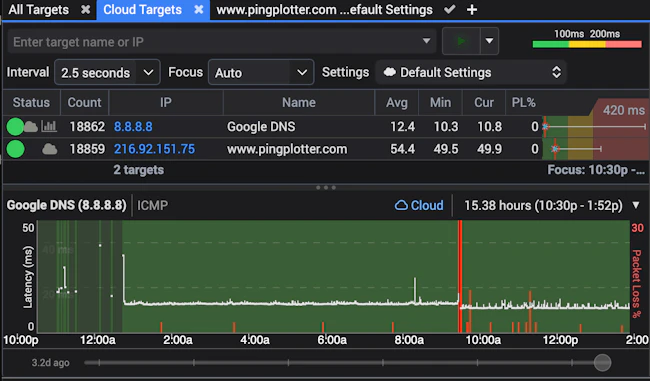Click the 420 ms graph scale label
650x381 pixels.
[x=623, y=110]
